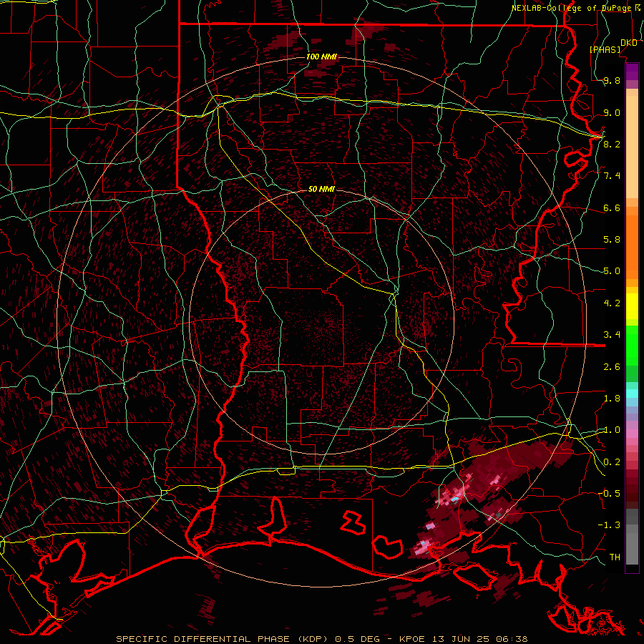The width and height of the screenshot is (644, 644).
Task: Pick the pink segment of the color bar
Action: click(x=632, y=434)
